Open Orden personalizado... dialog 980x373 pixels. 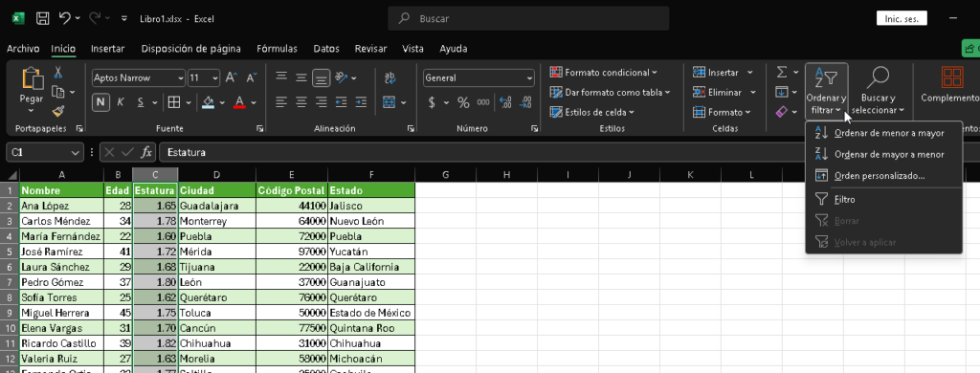(883, 176)
